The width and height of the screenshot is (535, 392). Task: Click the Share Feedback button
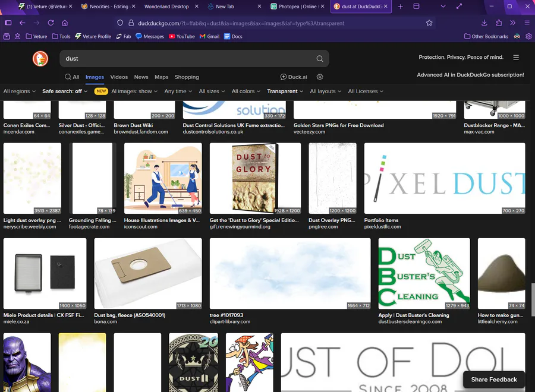click(x=494, y=380)
